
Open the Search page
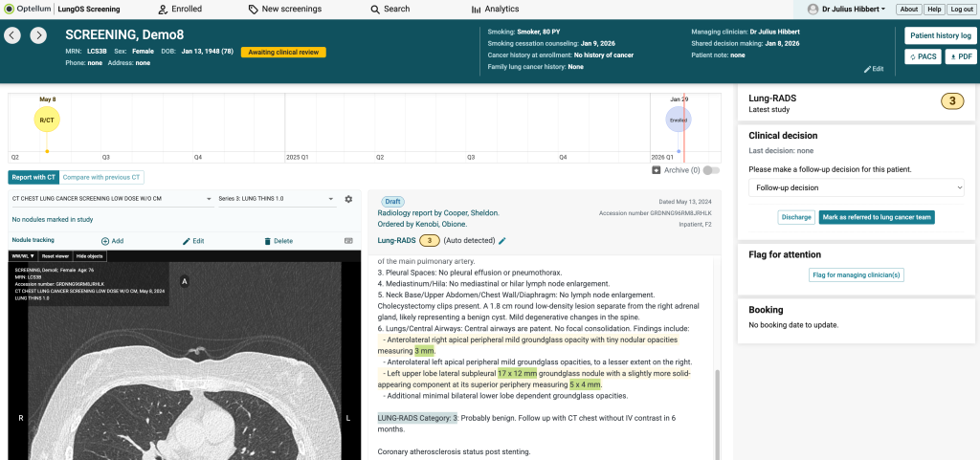click(x=390, y=9)
